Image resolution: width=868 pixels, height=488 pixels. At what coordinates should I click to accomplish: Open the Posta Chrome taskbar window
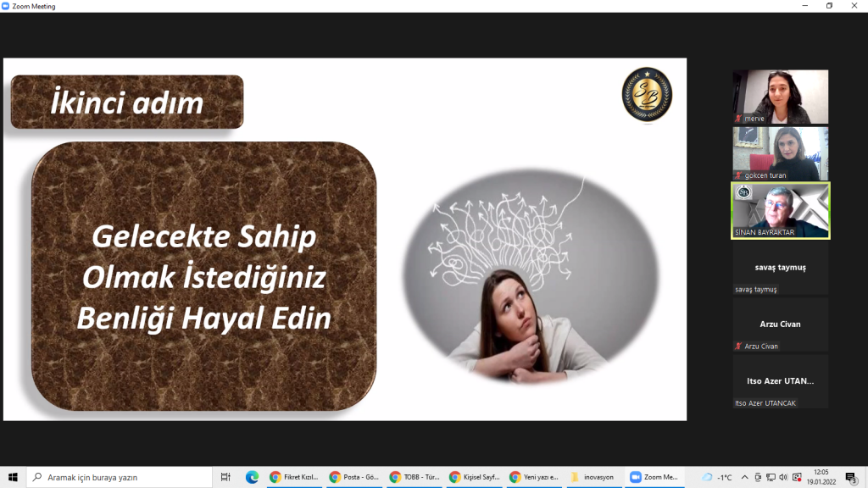coord(354,477)
